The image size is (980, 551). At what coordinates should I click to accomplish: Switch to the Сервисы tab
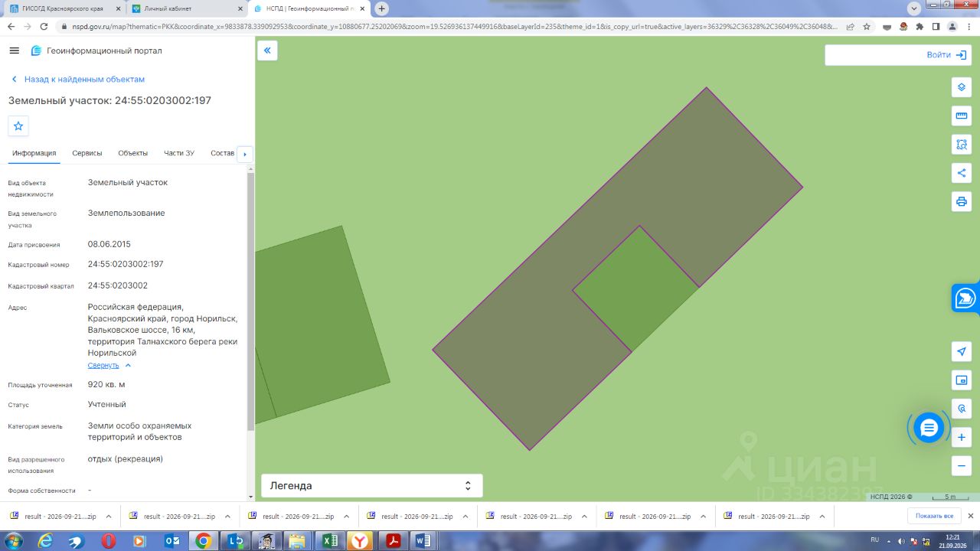[x=87, y=153]
